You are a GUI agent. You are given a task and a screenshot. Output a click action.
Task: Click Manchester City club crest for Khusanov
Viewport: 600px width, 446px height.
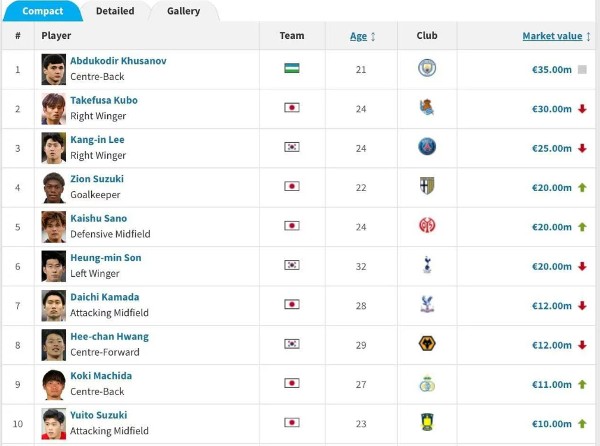pyautogui.click(x=427, y=69)
